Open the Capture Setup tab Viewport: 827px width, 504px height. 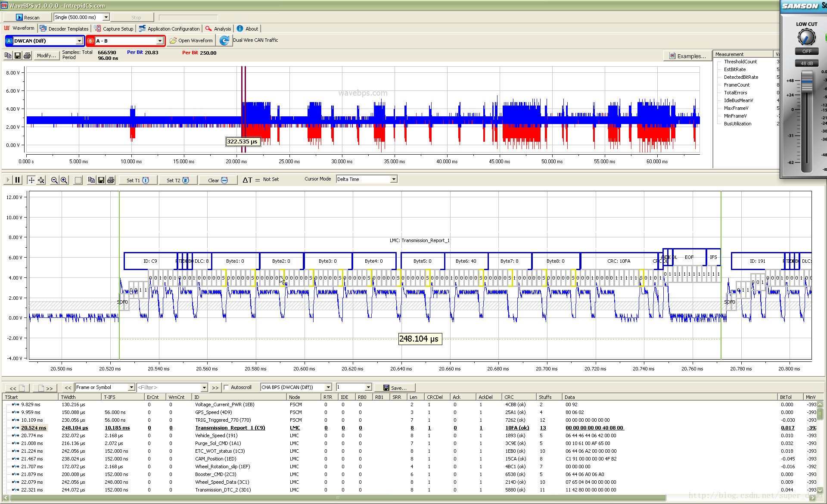click(114, 29)
